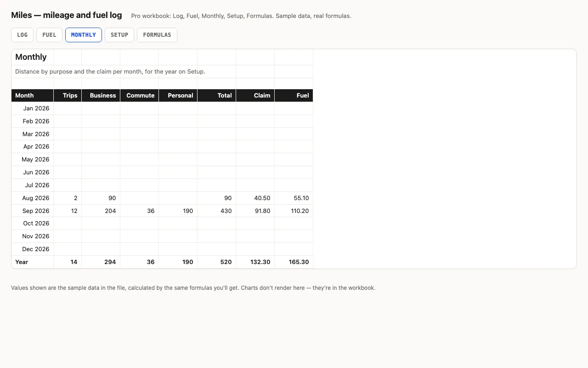This screenshot has height=368, width=588.
Task: Select the Monthly tab
Action: tap(84, 35)
